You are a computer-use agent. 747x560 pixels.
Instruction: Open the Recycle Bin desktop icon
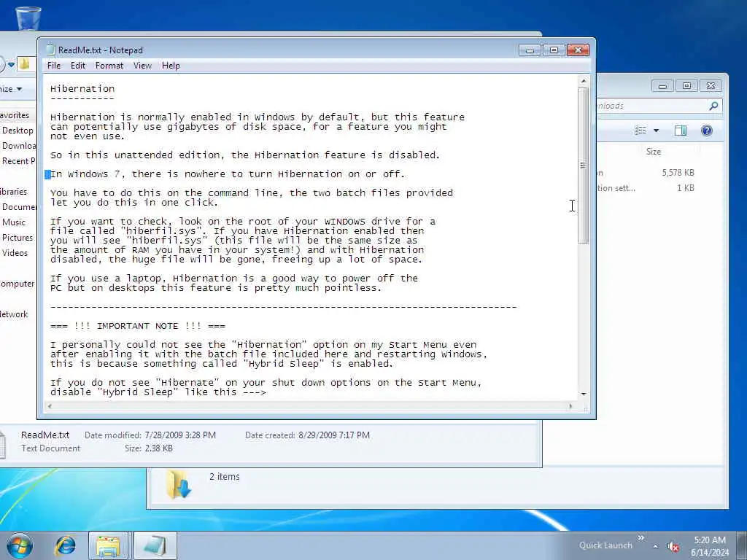point(28,18)
